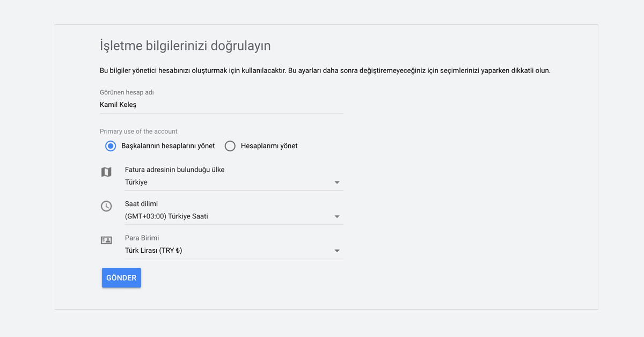Choose the Hesaplarımı yönet radio button
Viewport: 644px width, 337px height.
point(230,146)
